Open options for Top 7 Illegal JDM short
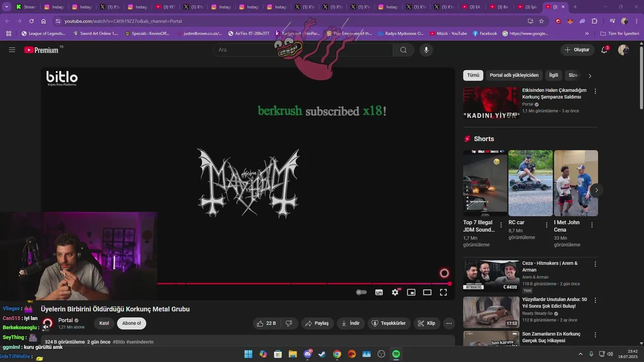644x362 pixels. (x=501, y=225)
